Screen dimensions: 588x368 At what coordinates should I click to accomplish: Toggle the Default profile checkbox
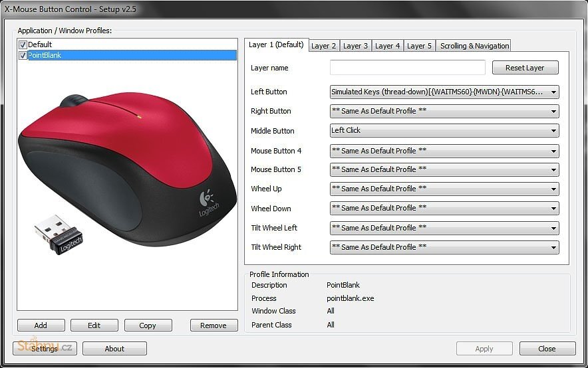pyautogui.click(x=23, y=45)
